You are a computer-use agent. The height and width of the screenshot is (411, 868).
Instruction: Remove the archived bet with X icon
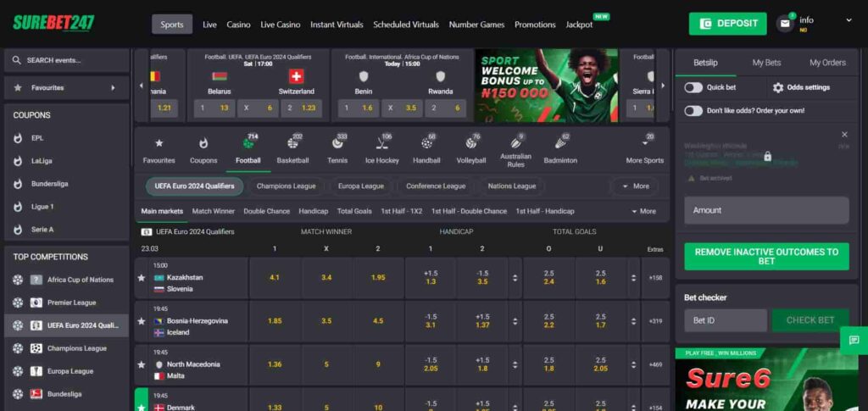[x=844, y=135]
